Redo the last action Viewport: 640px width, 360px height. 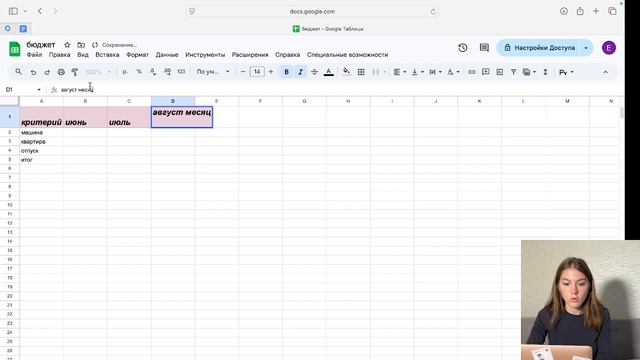[47, 72]
